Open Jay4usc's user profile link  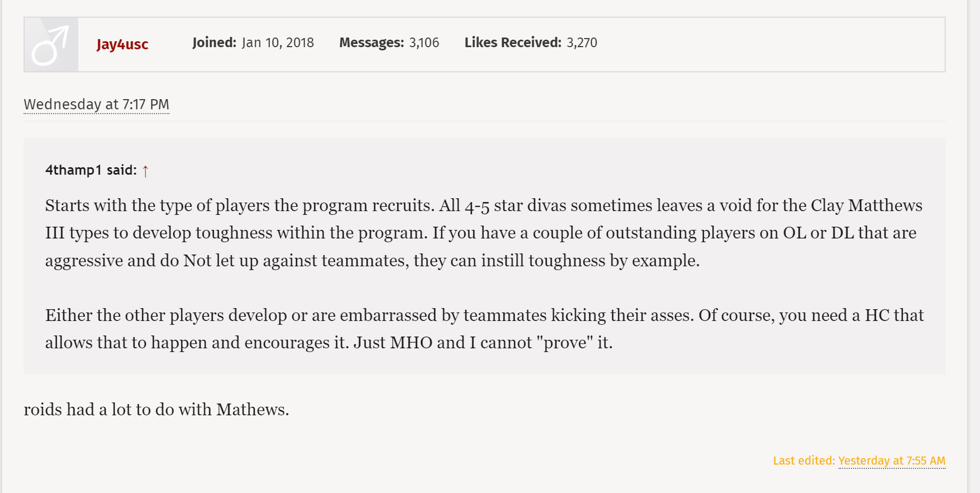click(x=122, y=44)
